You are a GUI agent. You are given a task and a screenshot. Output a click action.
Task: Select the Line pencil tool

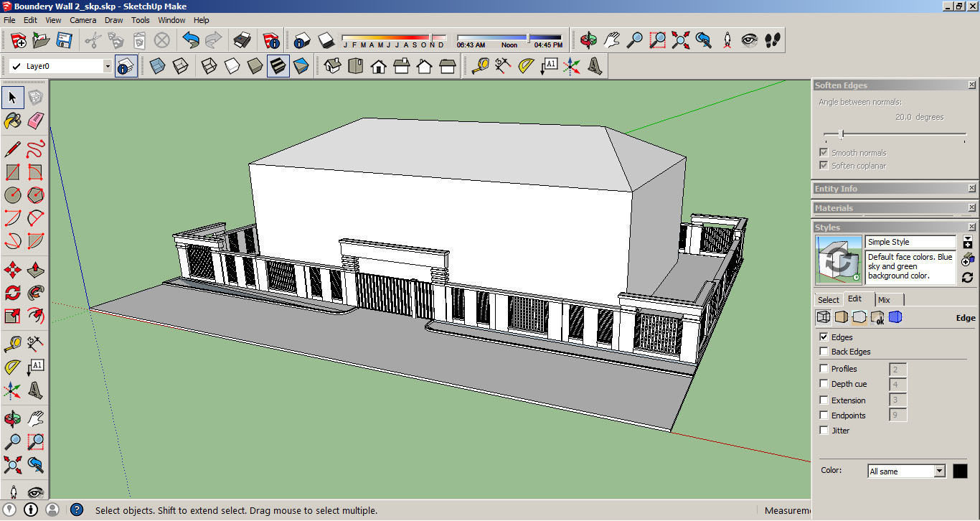tap(13, 149)
